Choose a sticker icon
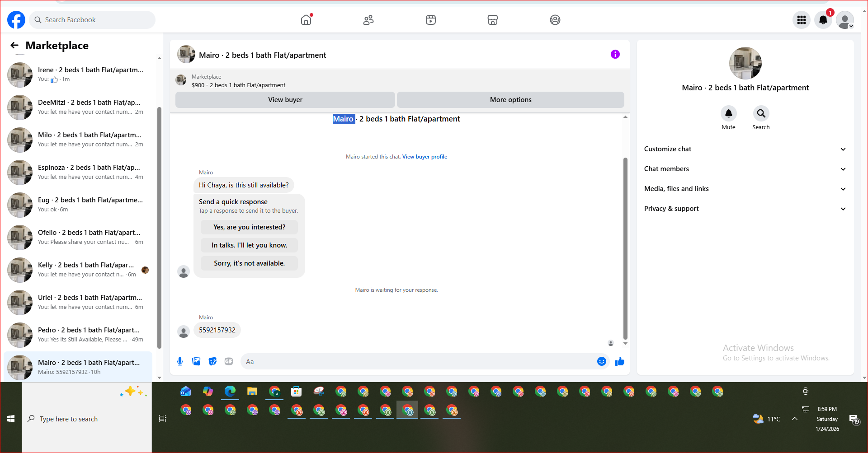Screen dimensions: 868x453 212,361
